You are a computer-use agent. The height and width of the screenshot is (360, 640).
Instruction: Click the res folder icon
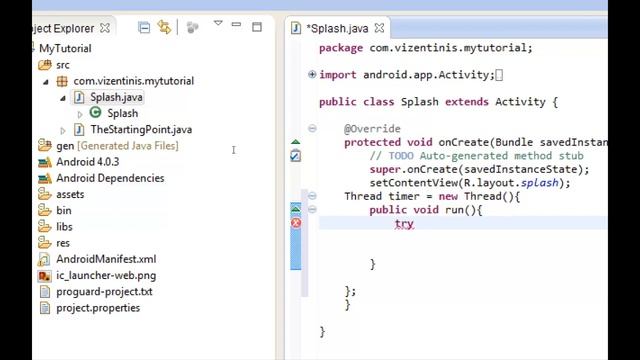tap(44, 242)
